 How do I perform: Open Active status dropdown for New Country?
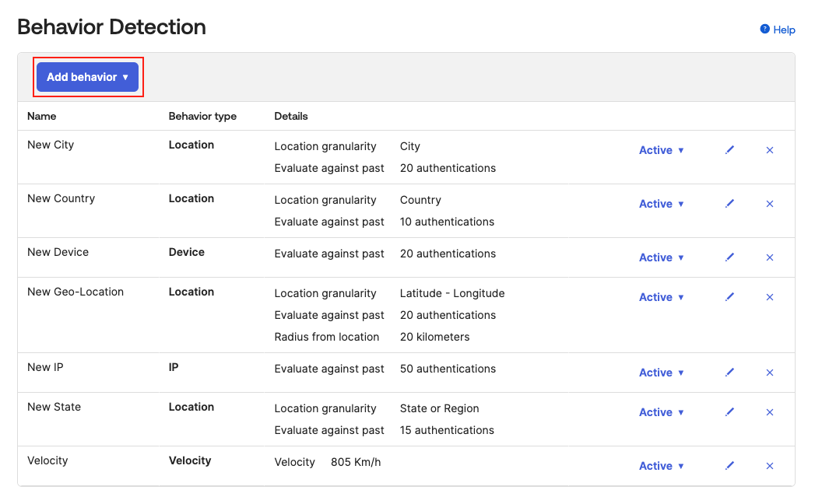pos(661,204)
